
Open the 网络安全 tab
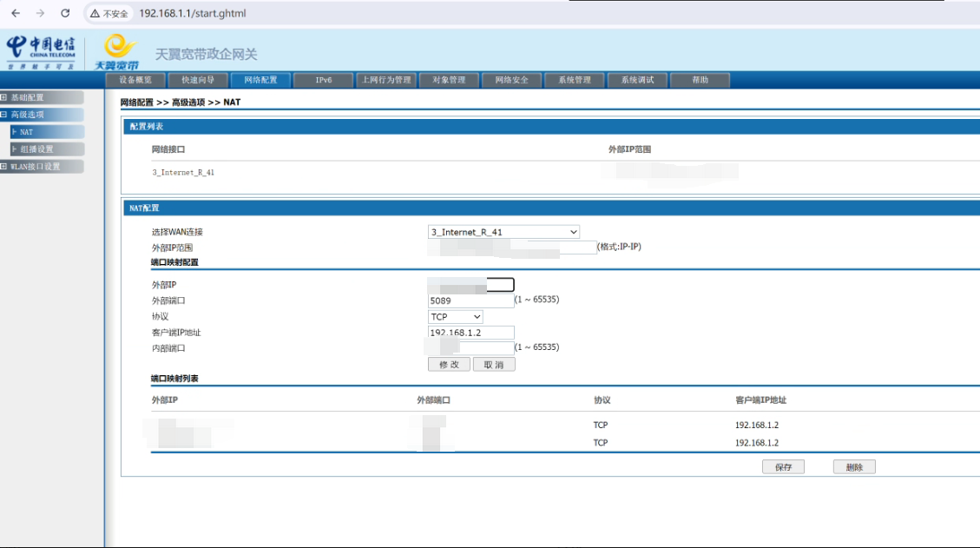pos(512,80)
